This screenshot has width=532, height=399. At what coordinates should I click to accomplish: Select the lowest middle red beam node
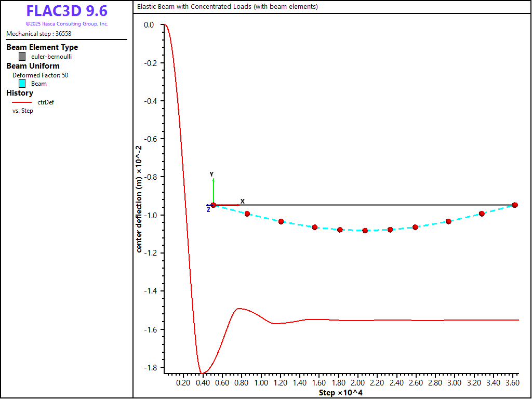(x=365, y=230)
